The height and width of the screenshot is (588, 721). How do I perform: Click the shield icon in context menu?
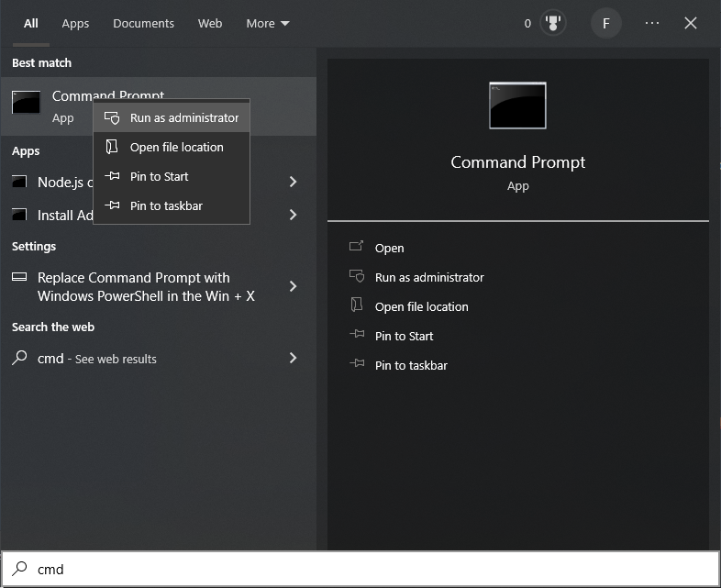[x=112, y=118]
